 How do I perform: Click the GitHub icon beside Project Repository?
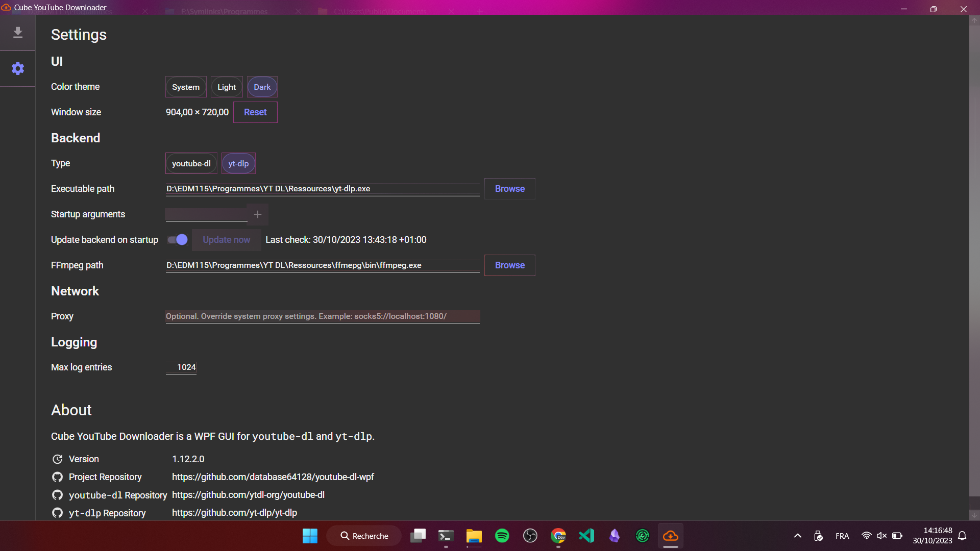click(58, 477)
